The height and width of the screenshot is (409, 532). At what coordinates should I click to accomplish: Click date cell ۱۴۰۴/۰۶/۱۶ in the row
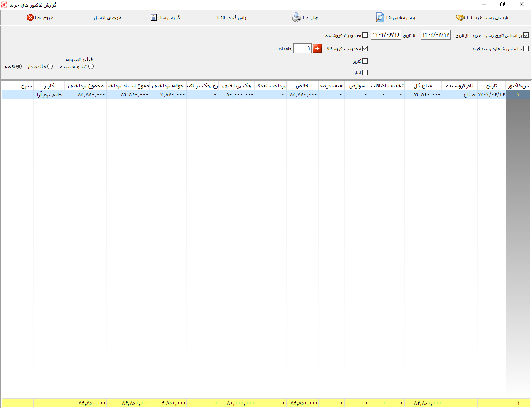(492, 95)
